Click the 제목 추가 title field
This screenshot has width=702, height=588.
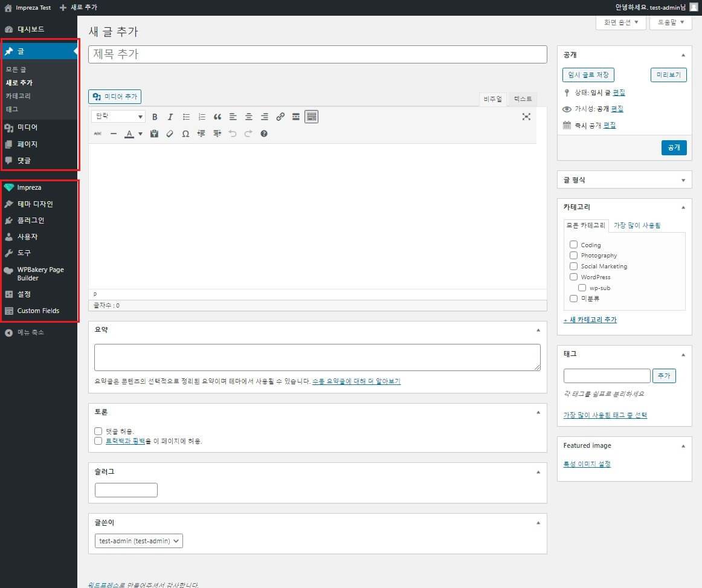317,54
